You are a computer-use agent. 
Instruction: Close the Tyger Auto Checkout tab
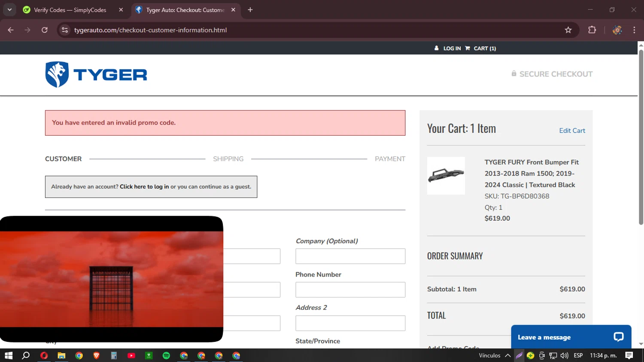pos(233,10)
